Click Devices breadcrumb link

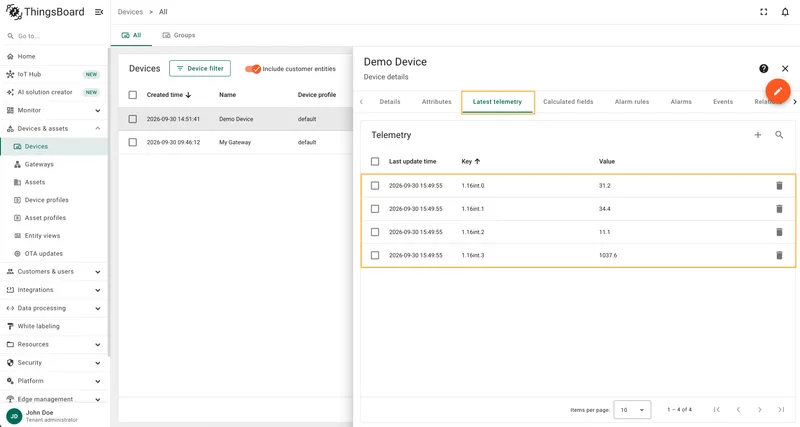(130, 12)
